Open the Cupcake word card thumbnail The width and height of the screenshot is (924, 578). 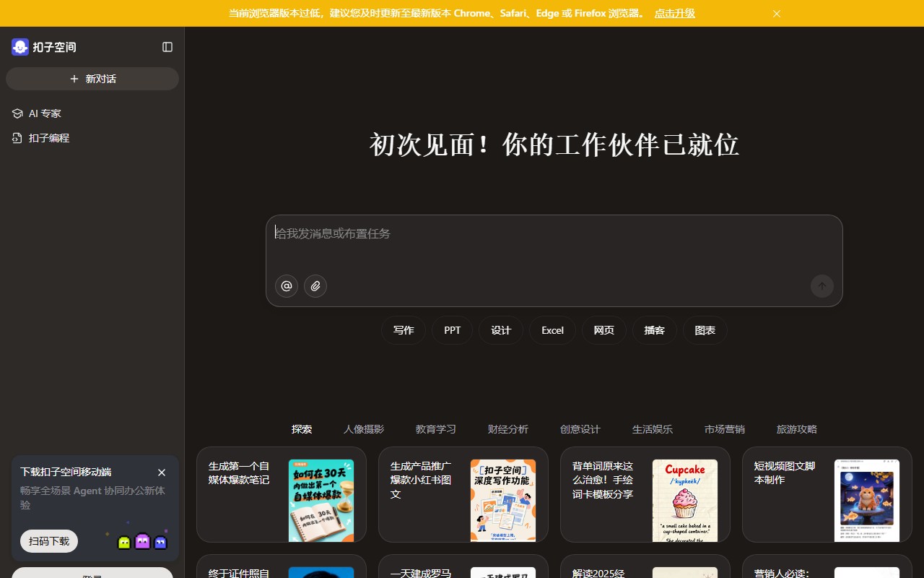coord(684,501)
